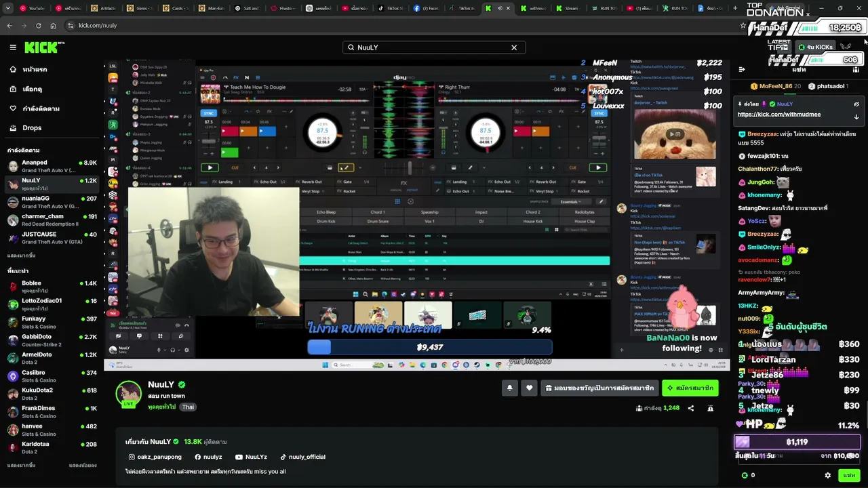Toggle the heart follow button
Screen dimensions: 868x488
click(530, 388)
